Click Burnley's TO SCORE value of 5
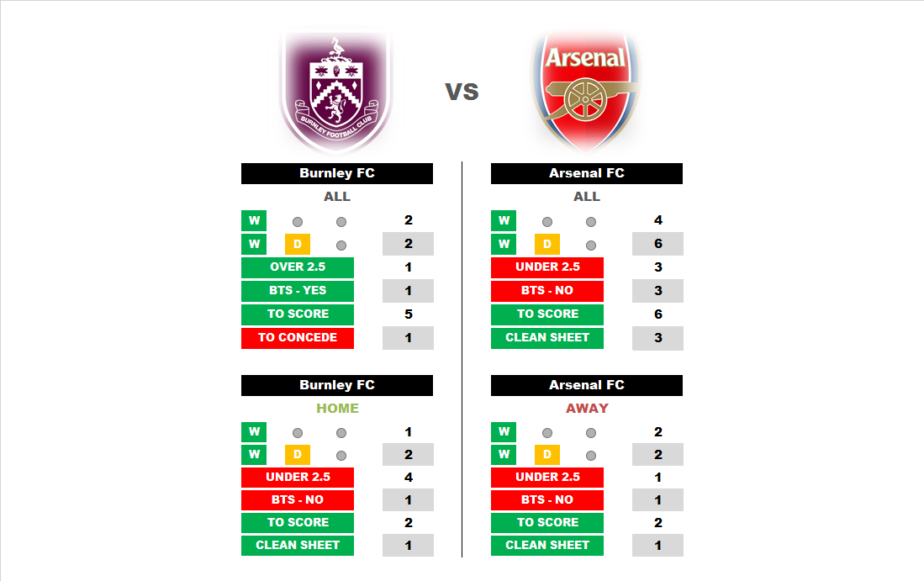 (408, 314)
